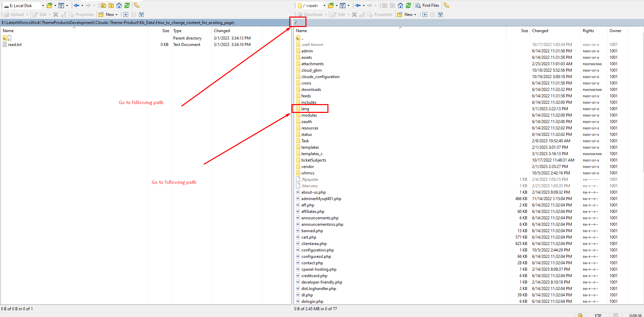Navigate to local parent directory icon
The height and width of the screenshot is (317, 644).
pos(103,5)
